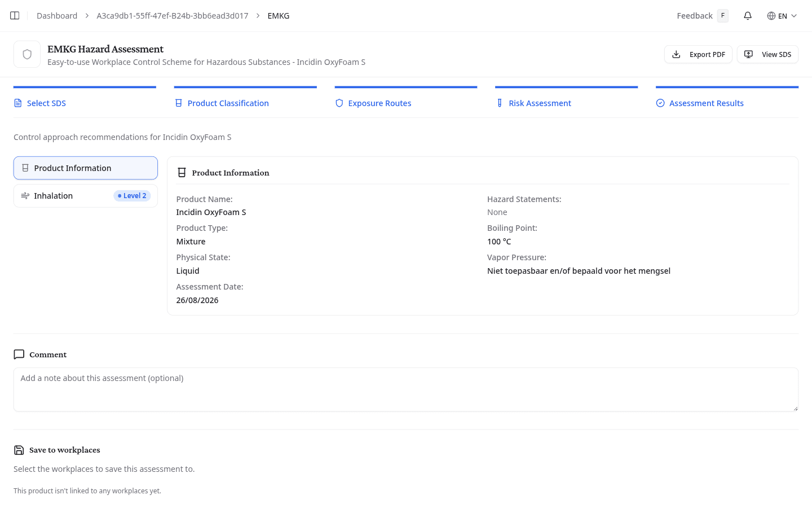Click the physical state value Liquid
The image size is (812, 508).
tap(188, 271)
